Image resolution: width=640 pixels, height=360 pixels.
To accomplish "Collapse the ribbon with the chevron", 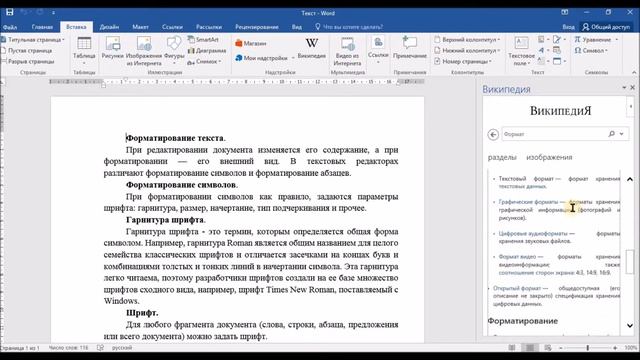I will (634, 72).
